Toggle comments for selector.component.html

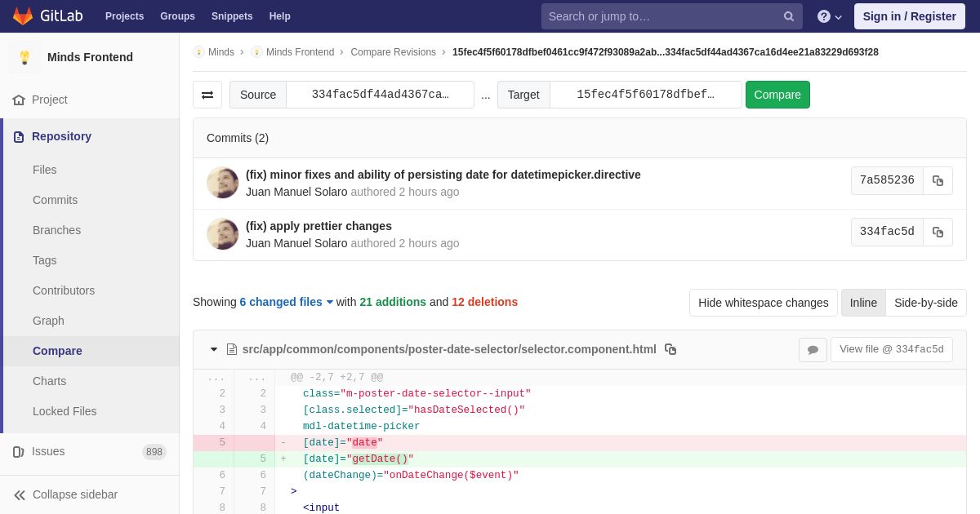tap(813, 350)
